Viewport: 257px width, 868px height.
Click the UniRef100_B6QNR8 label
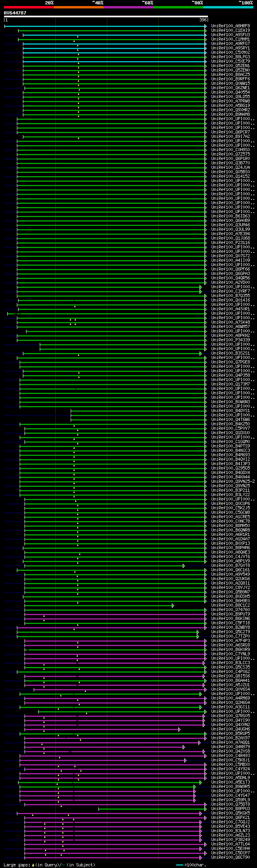point(230,530)
